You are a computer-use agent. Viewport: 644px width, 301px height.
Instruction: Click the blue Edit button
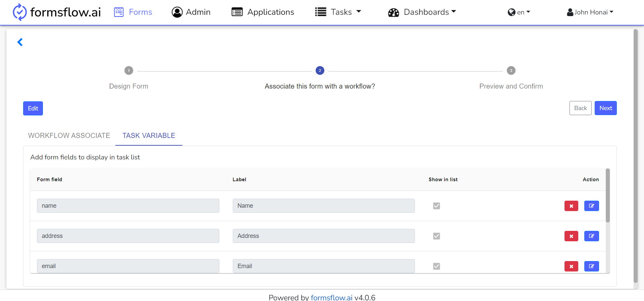(x=33, y=108)
